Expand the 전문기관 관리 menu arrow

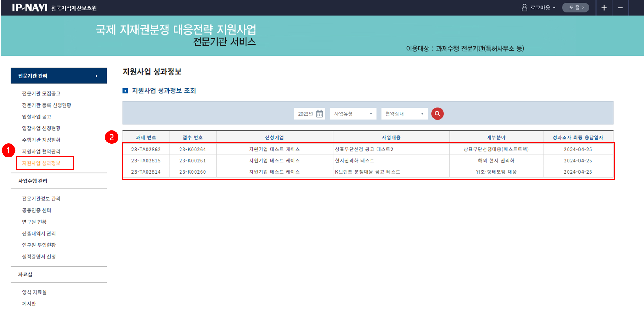click(x=96, y=76)
